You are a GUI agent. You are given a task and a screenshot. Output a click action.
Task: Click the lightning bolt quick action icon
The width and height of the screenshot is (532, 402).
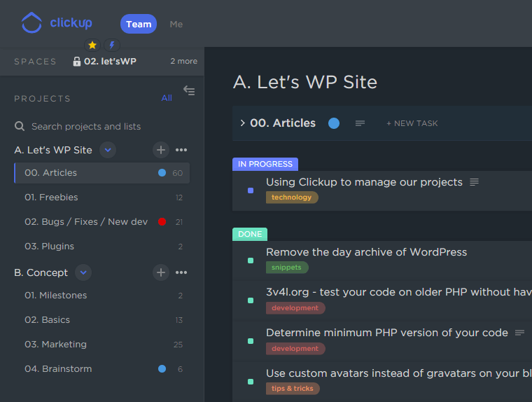[111, 45]
